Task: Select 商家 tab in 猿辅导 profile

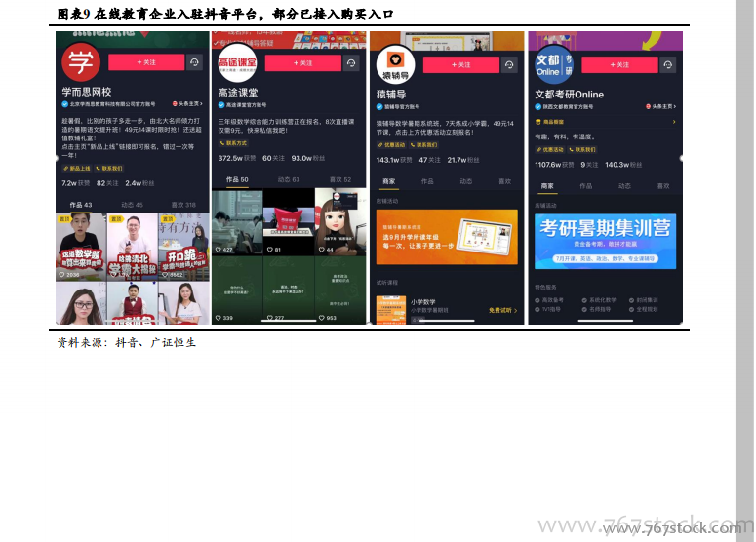Action: click(x=388, y=181)
